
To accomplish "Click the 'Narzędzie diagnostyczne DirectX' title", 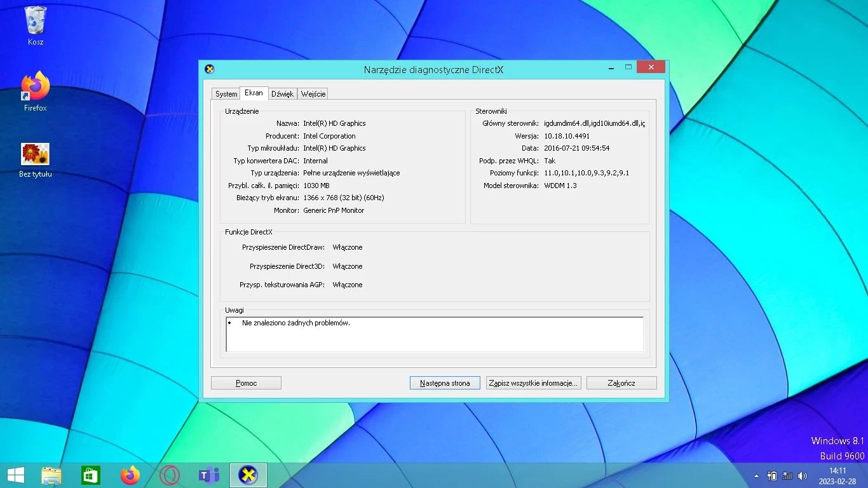I will click(433, 70).
